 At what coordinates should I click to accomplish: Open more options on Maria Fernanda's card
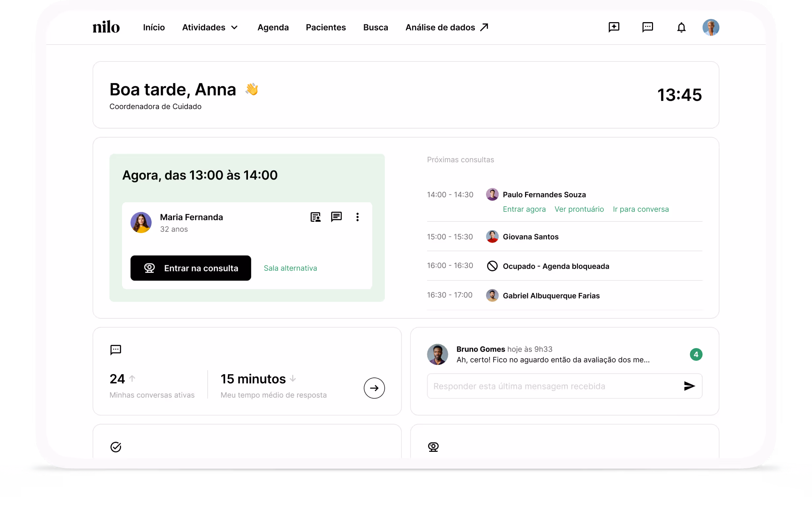tap(357, 217)
